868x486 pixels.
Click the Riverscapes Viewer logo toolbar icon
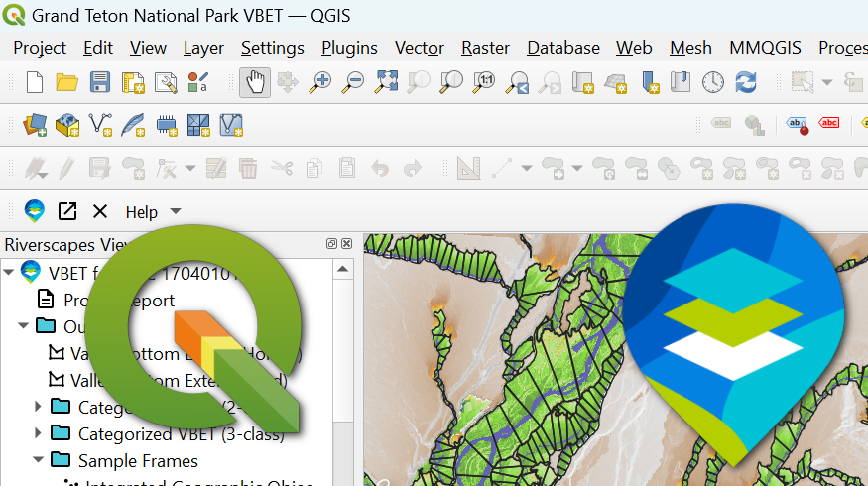[x=35, y=211]
